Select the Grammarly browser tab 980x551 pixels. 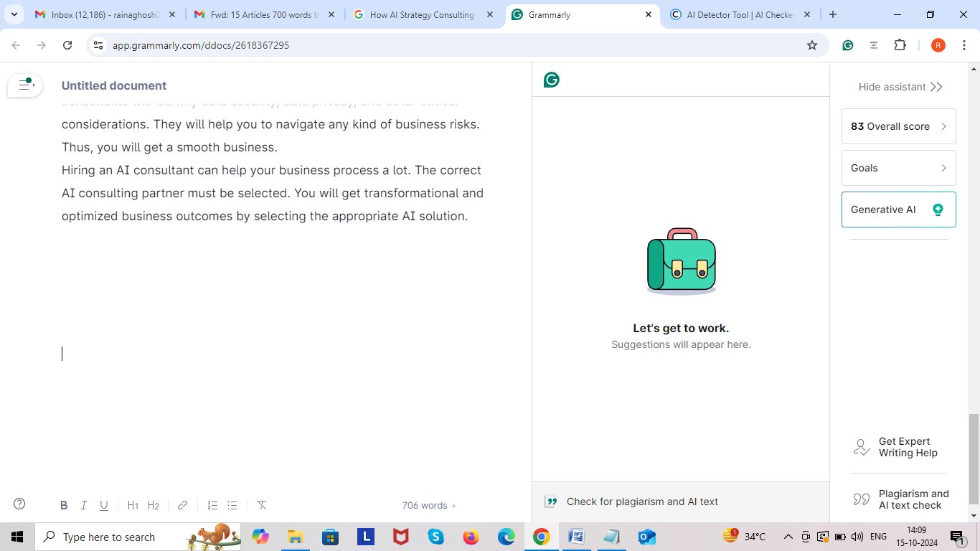pos(581,14)
